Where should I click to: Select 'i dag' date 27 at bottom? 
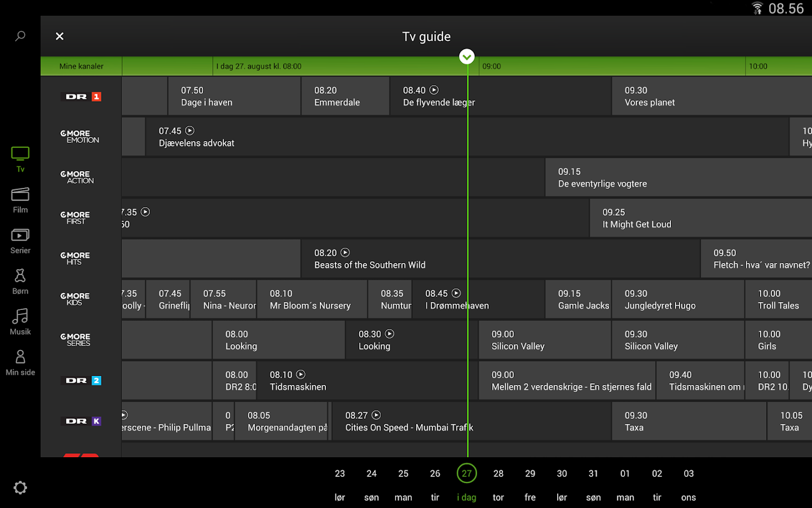point(466,473)
